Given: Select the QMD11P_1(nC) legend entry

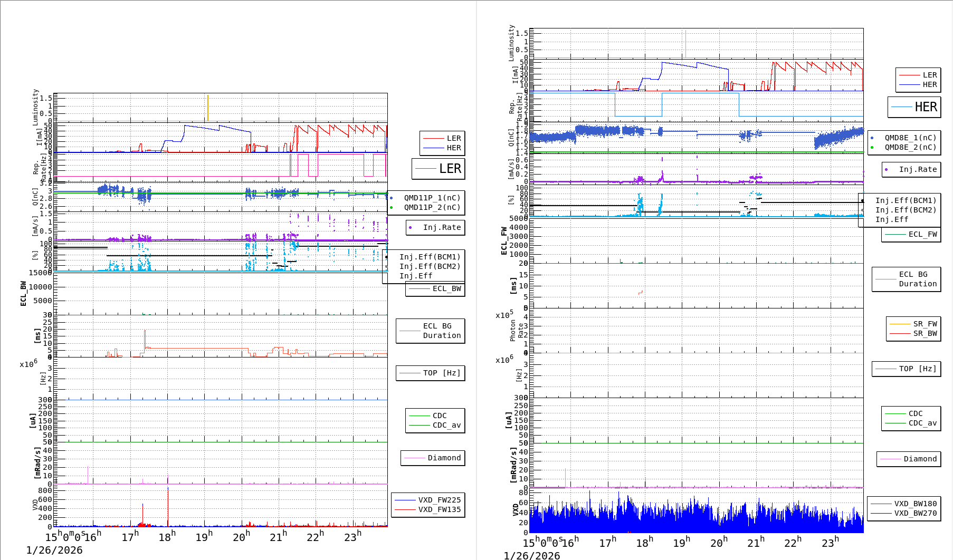Looking at the screenshot, I should [x=432, y=198].
